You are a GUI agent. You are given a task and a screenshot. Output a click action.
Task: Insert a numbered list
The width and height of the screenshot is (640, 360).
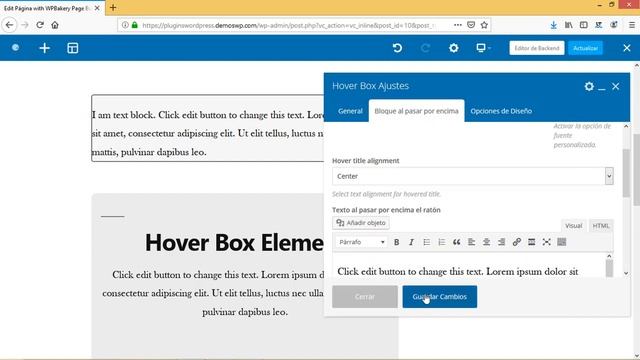pos(442,242)
